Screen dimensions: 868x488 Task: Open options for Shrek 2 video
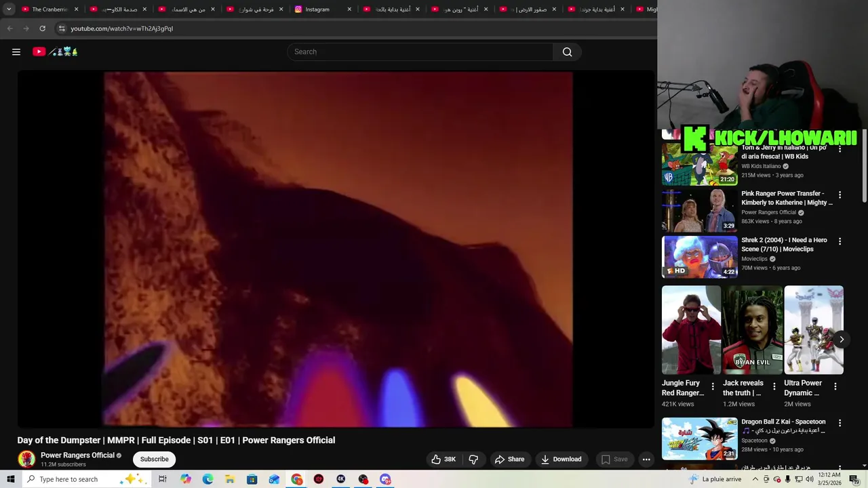tap(840, 241)
